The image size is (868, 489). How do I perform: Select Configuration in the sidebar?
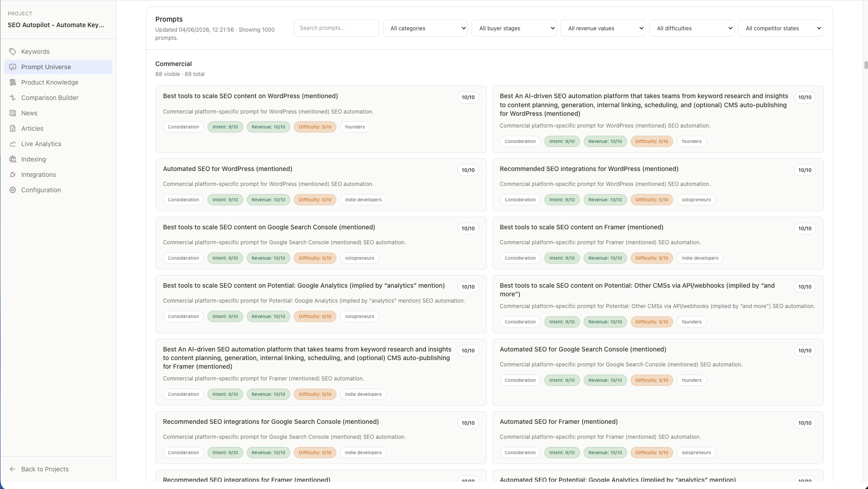(58, 190)
